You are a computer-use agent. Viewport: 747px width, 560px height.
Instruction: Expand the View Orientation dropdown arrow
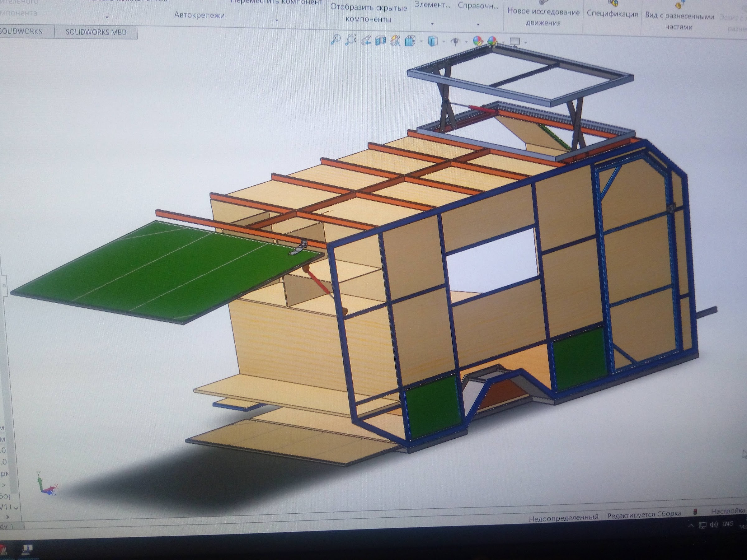421,41
